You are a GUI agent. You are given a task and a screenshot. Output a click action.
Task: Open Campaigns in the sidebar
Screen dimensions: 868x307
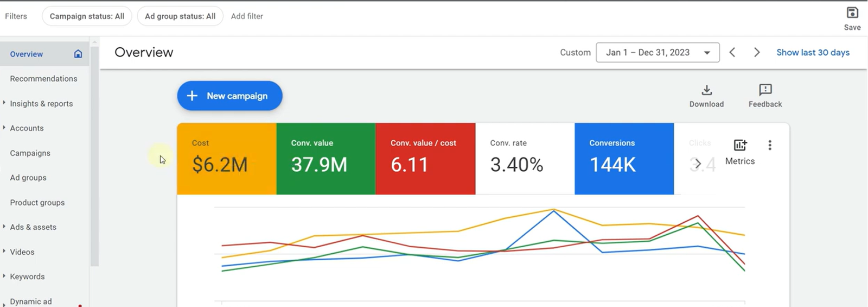click(x=30, y=153)
